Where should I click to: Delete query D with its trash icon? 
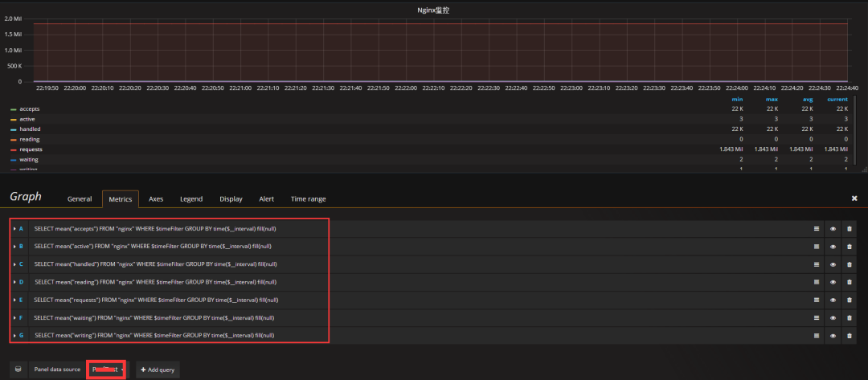tap(850, 282)
